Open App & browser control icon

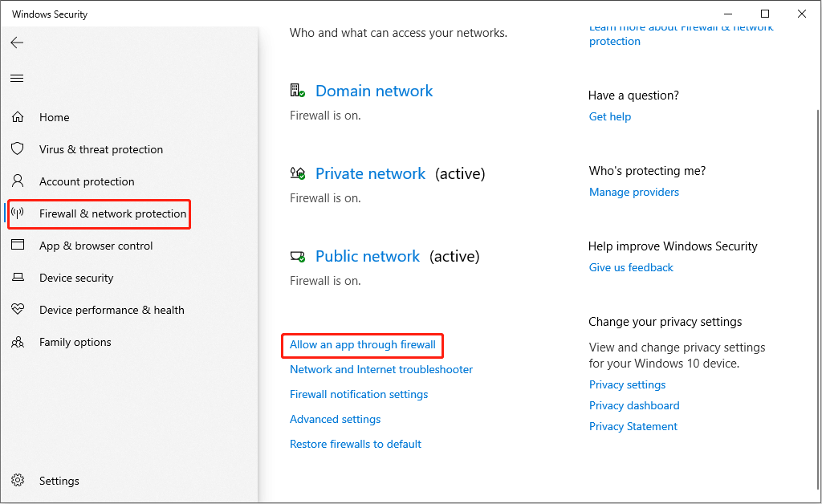(18, 246)
